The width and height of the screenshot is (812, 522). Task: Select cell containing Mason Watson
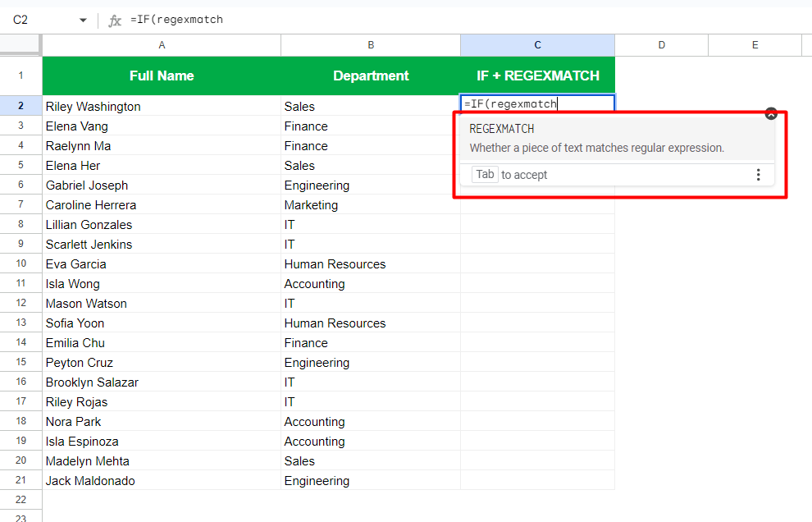click(162, 303)
